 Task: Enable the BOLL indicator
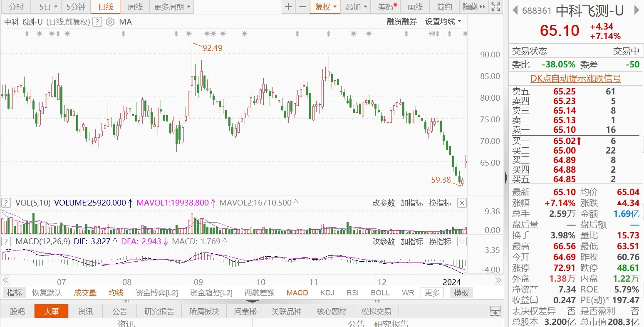click(x=380, y=293)
